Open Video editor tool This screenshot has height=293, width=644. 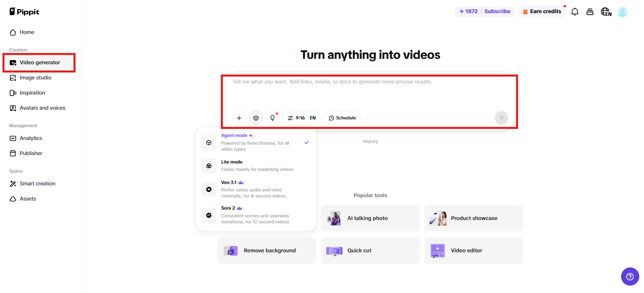coord(474,251)
